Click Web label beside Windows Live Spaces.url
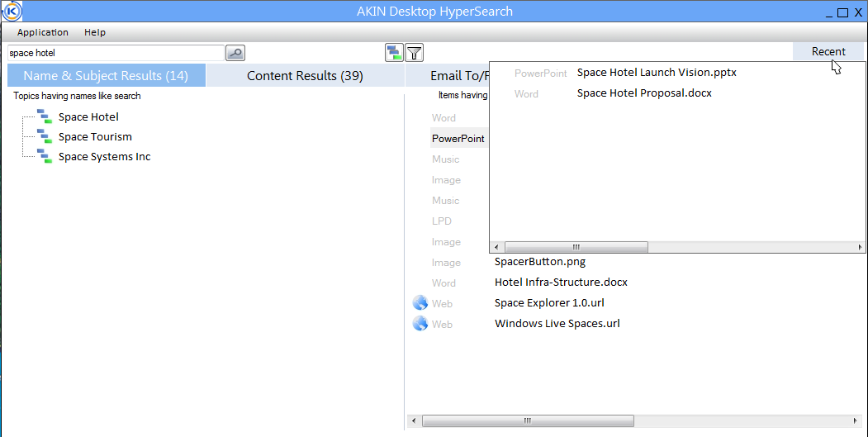868x437 pixels. point(443,324)
